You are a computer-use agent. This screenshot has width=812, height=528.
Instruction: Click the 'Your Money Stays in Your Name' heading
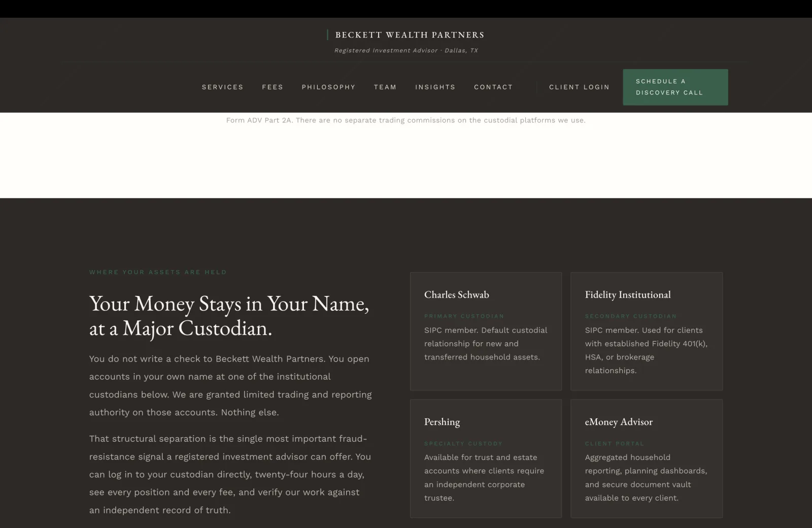229,316
